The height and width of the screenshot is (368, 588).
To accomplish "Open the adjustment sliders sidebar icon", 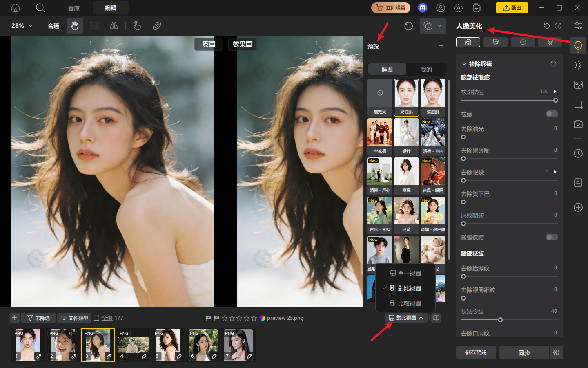I will click(x=578, y=26).
